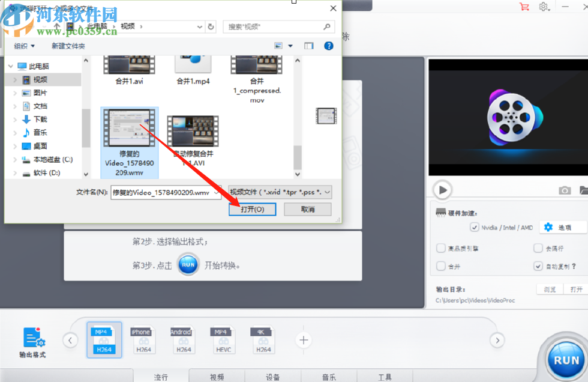Enable the 合并 (merge) checkbox
This screenshot has width=588, height=382.
pyautogui.click(x=440, y=266)
